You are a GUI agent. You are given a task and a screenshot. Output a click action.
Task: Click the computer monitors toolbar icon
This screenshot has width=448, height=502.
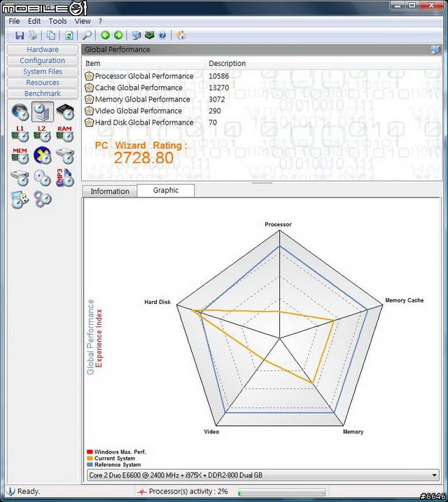(136, 35)
